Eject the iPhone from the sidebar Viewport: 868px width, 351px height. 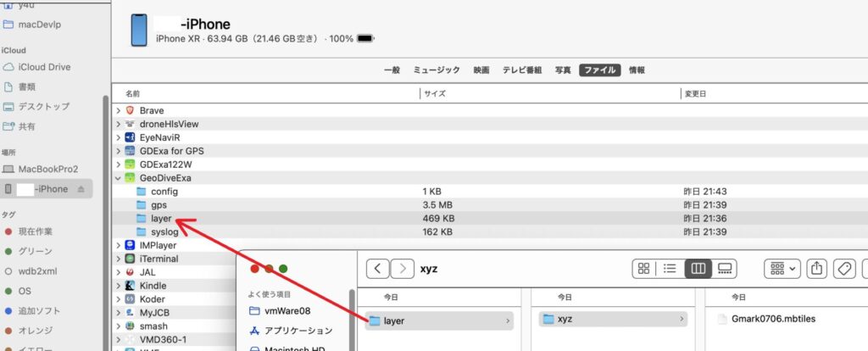[81, 189]
